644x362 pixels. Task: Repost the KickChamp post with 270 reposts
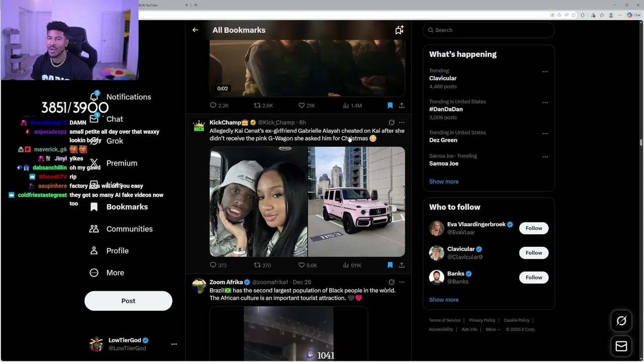[x=262, y=265]
